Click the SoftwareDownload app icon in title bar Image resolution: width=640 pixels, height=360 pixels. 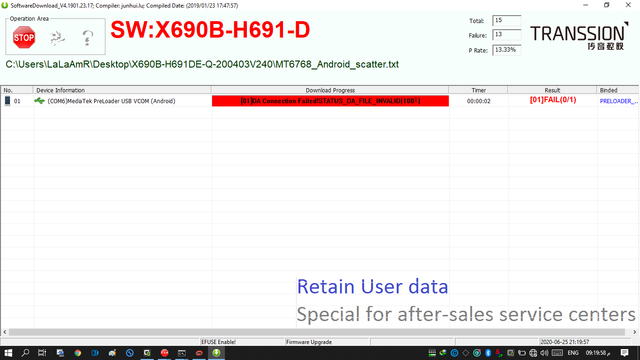click(5, 5)
